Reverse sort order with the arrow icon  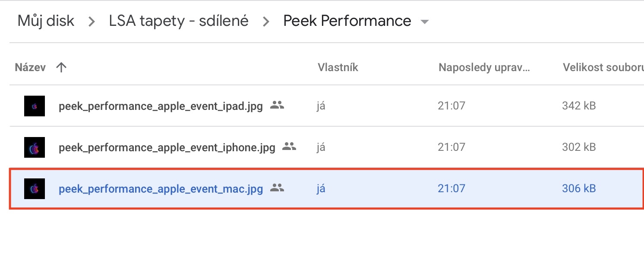pyautogui.click(x=61, y=67)
